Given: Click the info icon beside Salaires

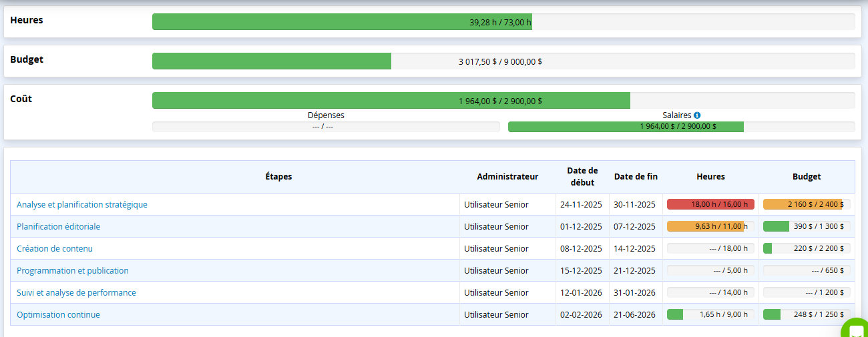Looking at the screenshot, I should click(697, 115).
